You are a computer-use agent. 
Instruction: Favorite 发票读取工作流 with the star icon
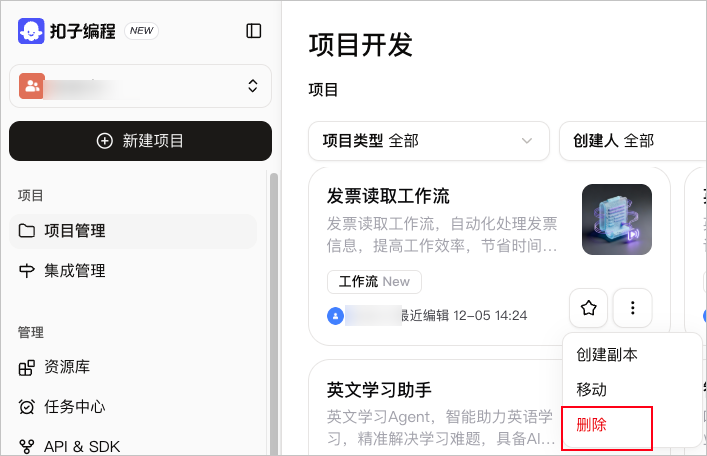588,308
